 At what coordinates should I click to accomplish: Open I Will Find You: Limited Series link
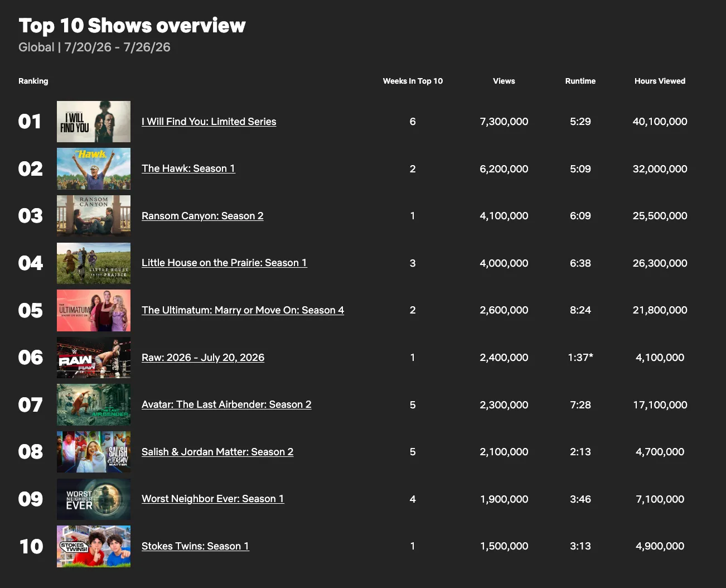coord(209,122)
